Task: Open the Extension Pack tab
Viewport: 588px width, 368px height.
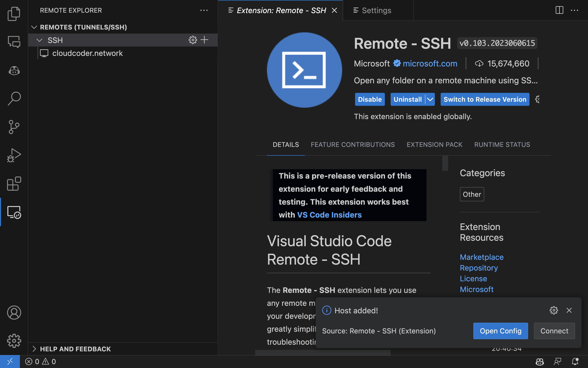Action: pyautogui.click(x=434, y=145)
